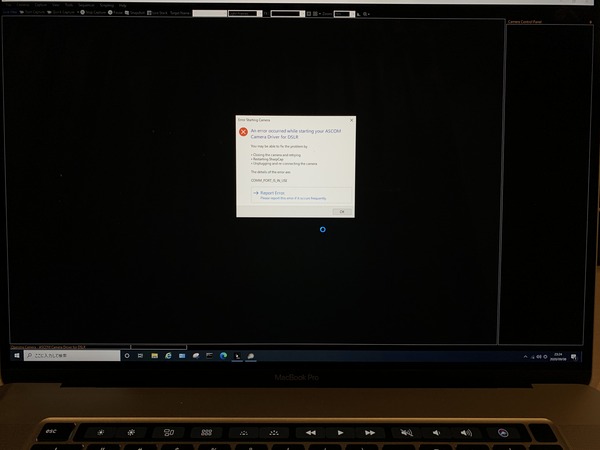Click the Live Stack toolbar button
This screenshot has width=600, height=450.
pos(157,13)
